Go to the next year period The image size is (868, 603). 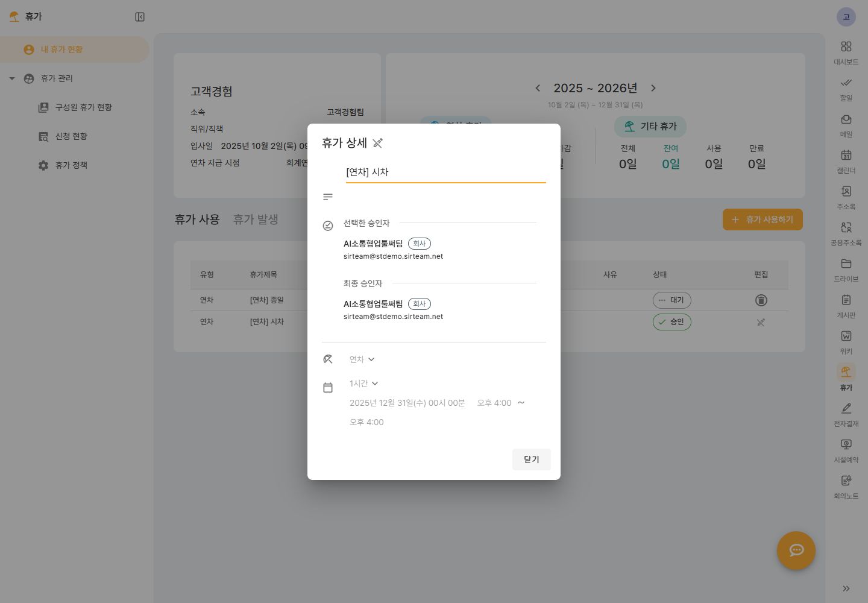click(653, 88)
